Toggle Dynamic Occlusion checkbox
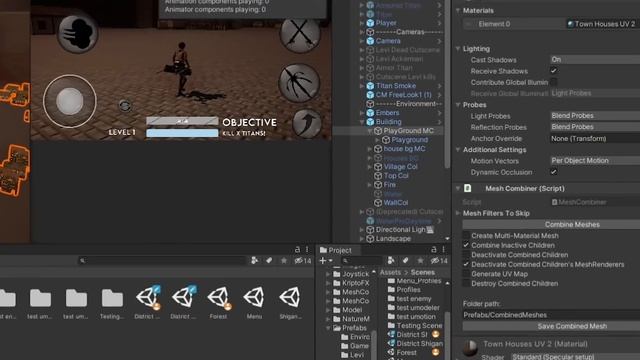The image size is (640, 360). click(x=553, y=172)
